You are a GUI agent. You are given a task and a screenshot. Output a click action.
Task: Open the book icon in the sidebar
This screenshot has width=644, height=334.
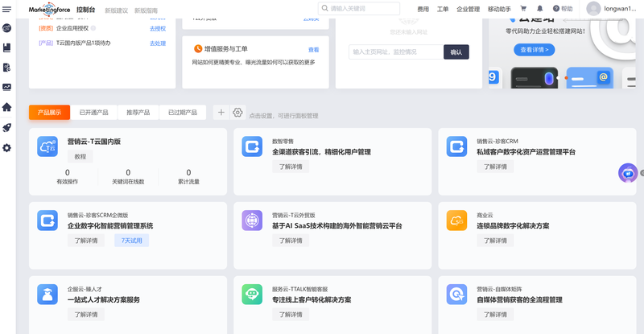click(6, 47)
